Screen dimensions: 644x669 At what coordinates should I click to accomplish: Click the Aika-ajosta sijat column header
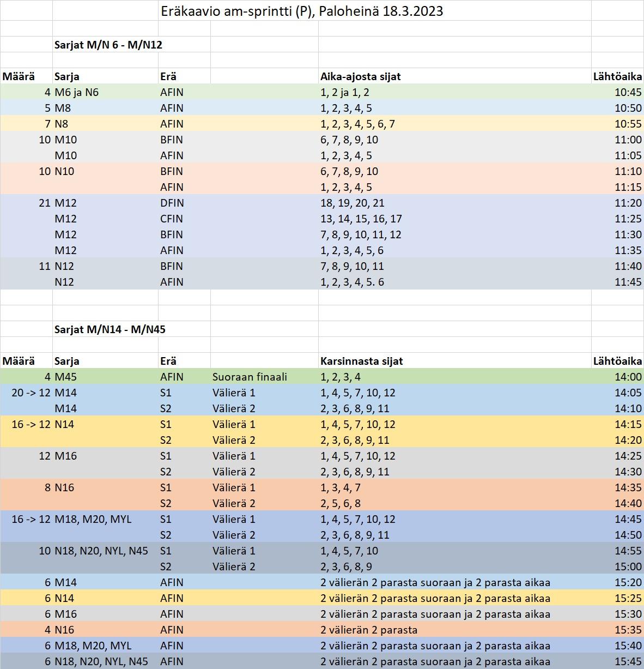(x=361, y=76)
